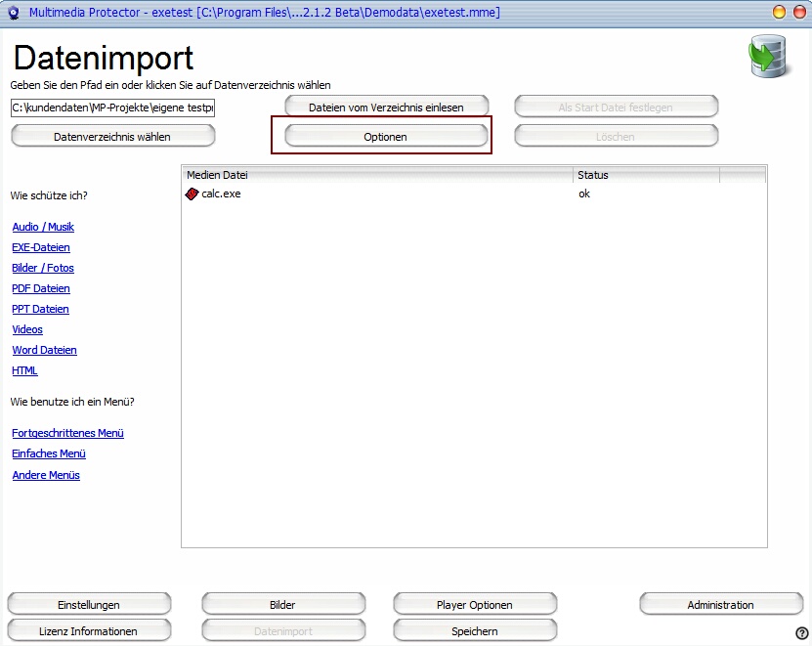This screenshot has width=812, height=646.
Task: Click the path input field
Action: 112,108
